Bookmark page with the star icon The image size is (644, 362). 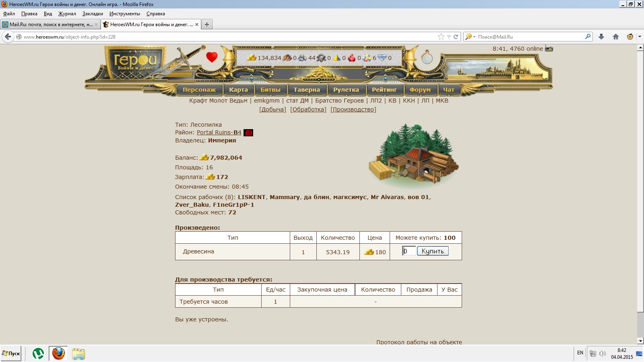(x=441, y=37)
